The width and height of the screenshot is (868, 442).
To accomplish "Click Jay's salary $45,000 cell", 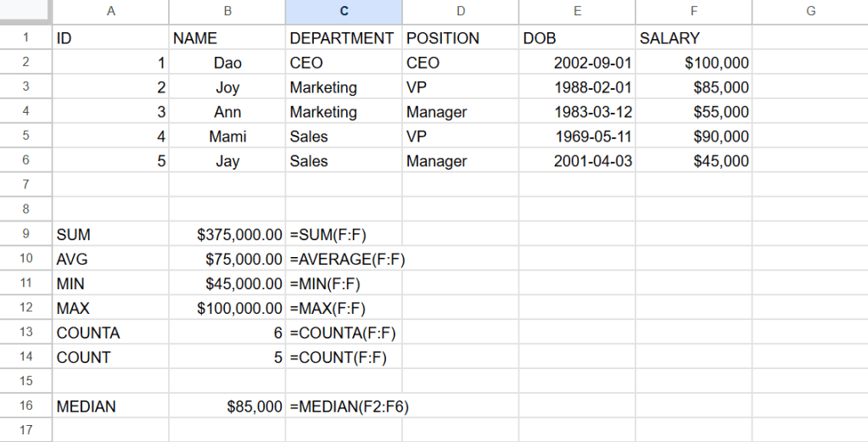I will point(694,161).
